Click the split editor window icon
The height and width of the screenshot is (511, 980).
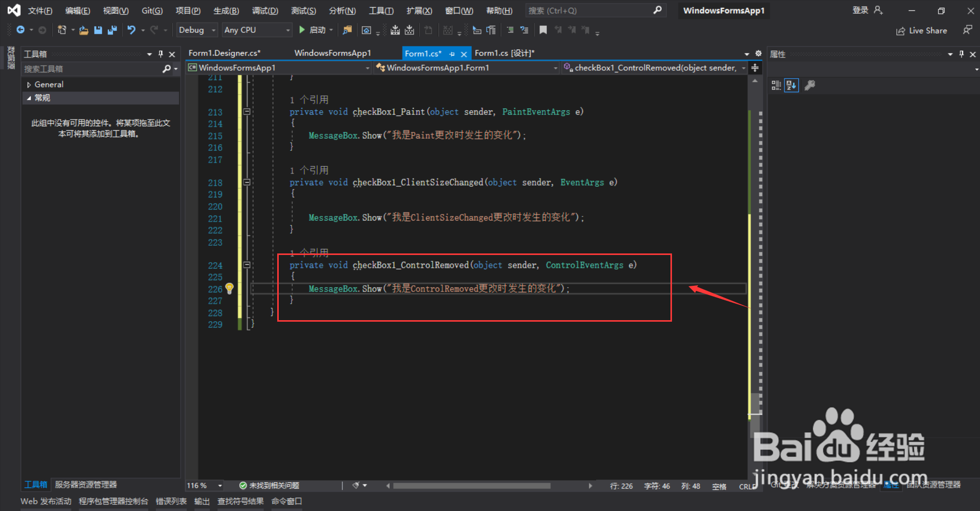(x=755, y=68)
